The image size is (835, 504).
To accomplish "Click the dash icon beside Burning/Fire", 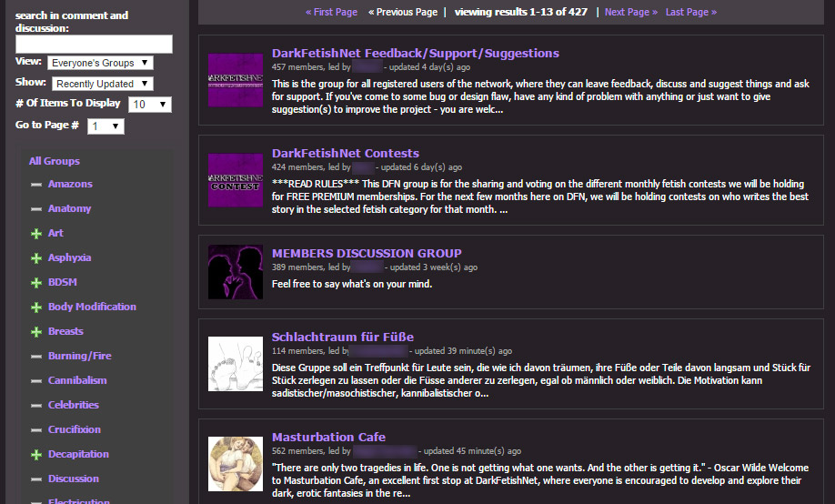I will click(x=36, y=356).
